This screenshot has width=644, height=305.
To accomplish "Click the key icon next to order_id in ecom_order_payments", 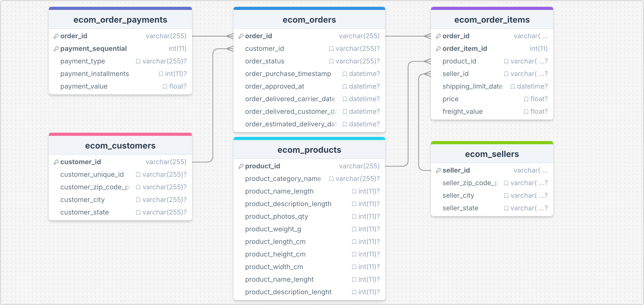I will click(56, 36).
